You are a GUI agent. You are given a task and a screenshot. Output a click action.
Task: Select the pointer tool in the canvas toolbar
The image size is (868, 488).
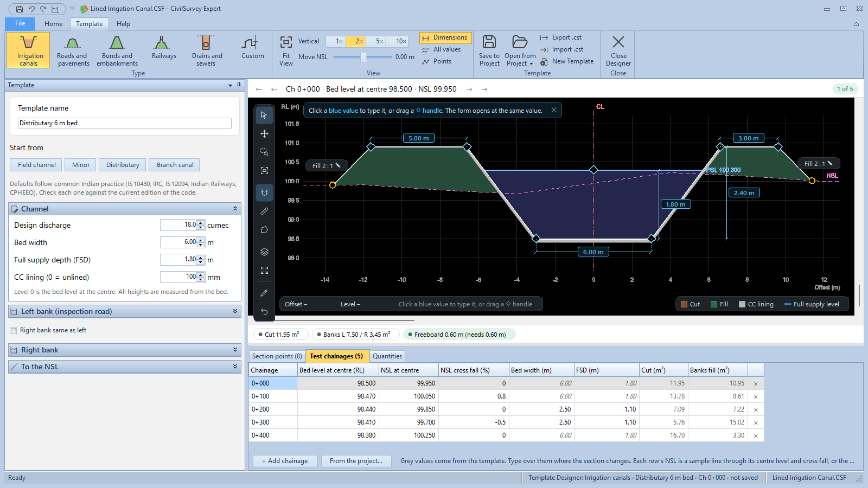pyautogui.click(x=264, y=115)
